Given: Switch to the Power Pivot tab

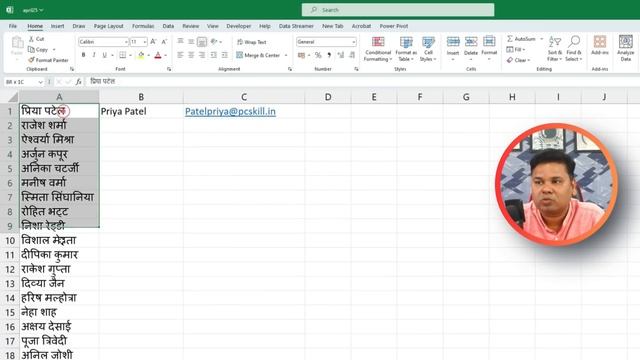Looking at the screenshot, I should 394,26.
